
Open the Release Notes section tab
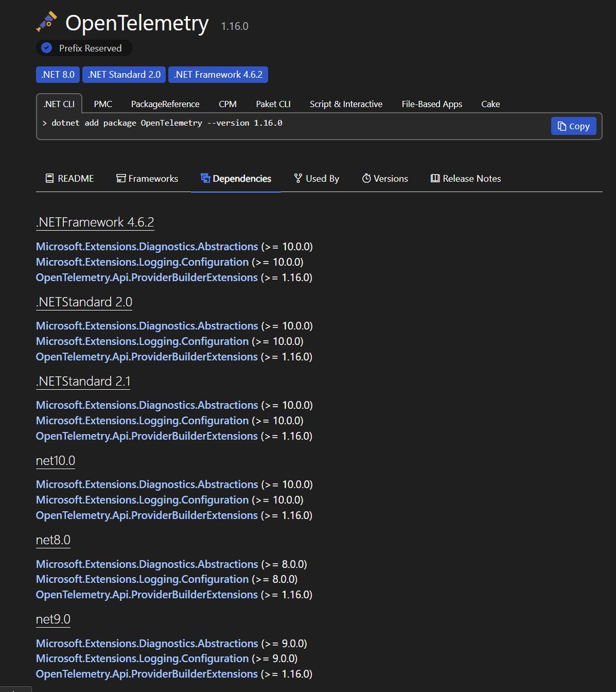pos(466,178)
